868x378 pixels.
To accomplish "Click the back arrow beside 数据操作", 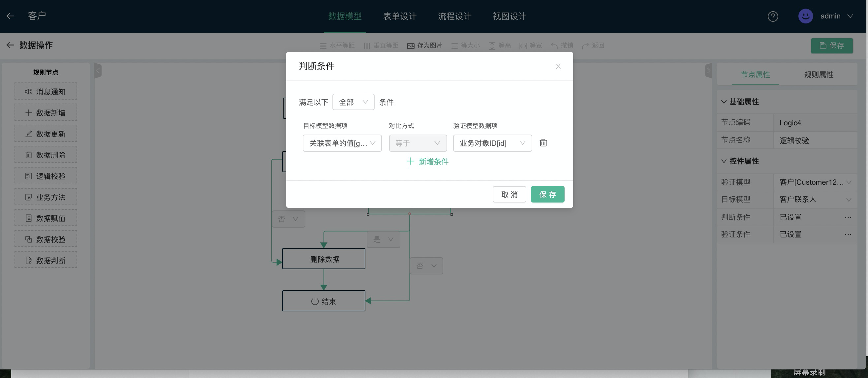I will pyautogui.click(x=10, y=45).
